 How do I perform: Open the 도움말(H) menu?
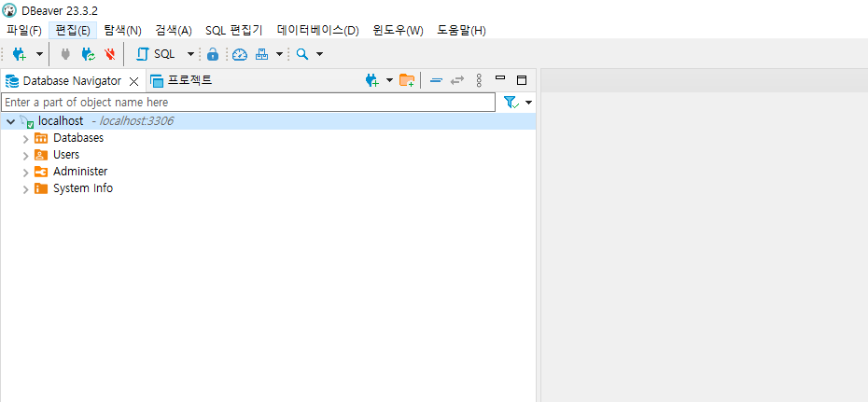[x=462, y=31]
